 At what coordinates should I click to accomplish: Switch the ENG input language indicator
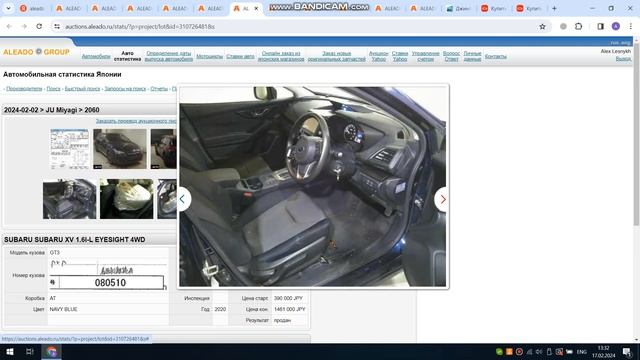pyautogui.click(x=582, y=352)
